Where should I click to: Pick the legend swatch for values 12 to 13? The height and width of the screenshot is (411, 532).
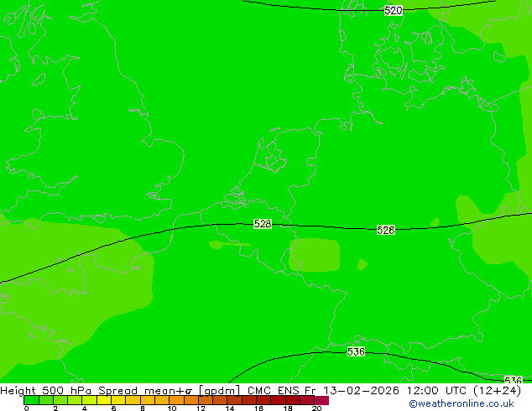click(206, 400)
